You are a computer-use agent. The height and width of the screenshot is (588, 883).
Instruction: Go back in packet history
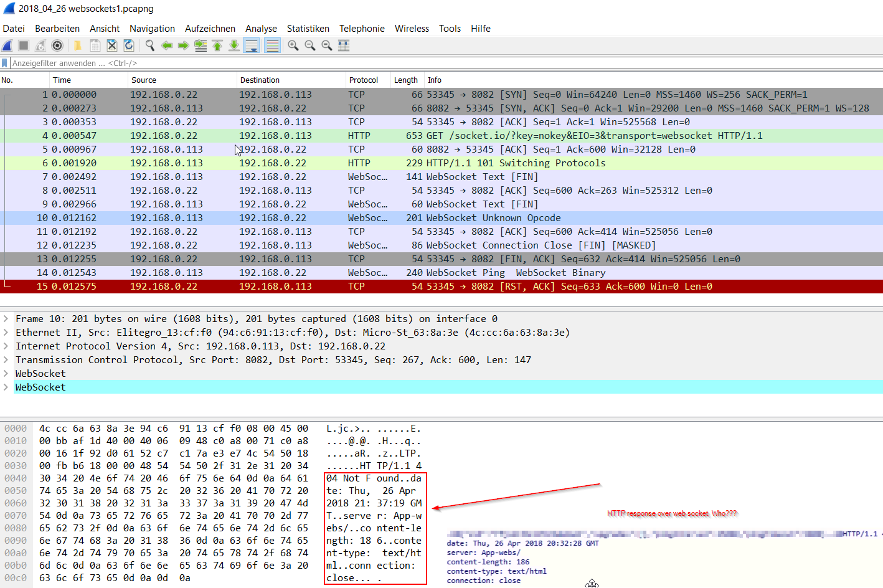click(167, 45)
